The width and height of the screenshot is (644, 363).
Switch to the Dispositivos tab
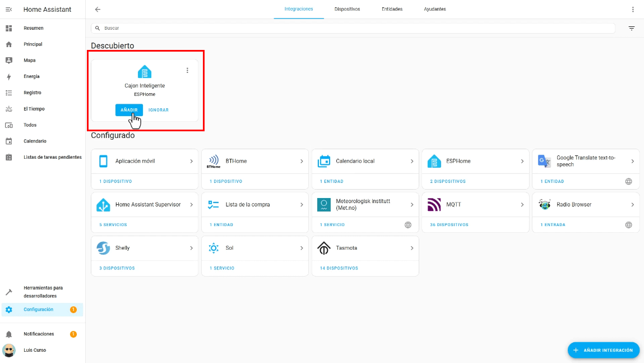click(x=347, y=10)
